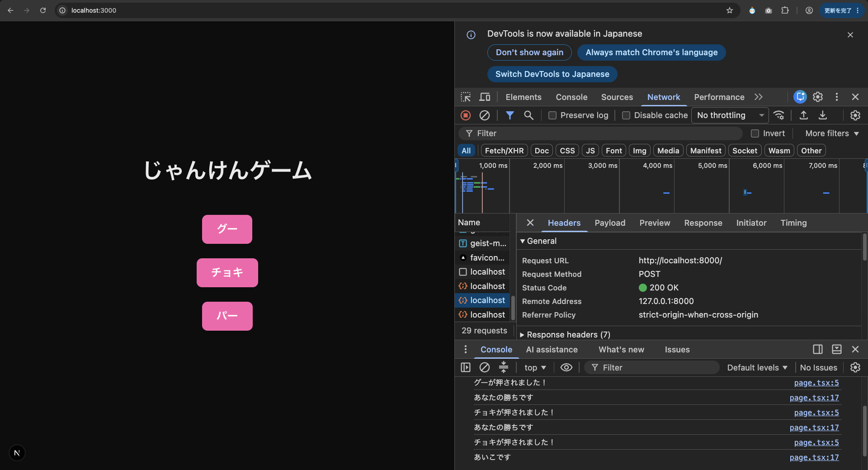Viewport: 868px width, 470px height.
Task: Click the AI assistance icon in DevTools tab bar
Action: point(800,97)
